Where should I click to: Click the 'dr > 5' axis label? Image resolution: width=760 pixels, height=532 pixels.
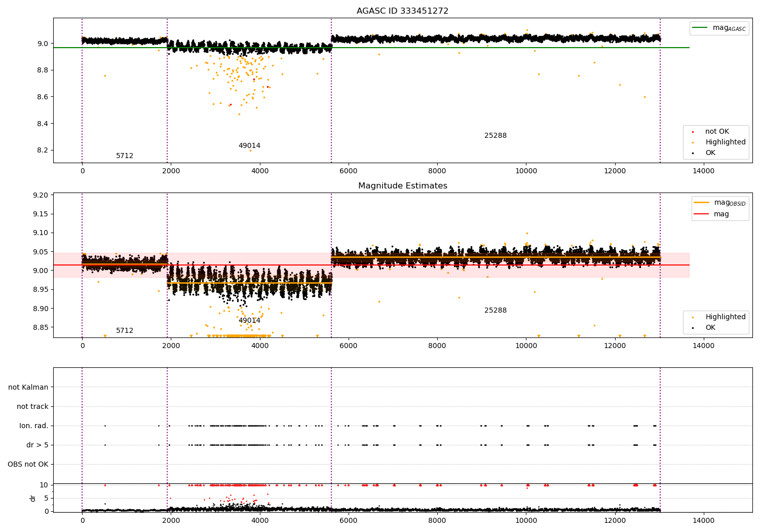(37, 445)
